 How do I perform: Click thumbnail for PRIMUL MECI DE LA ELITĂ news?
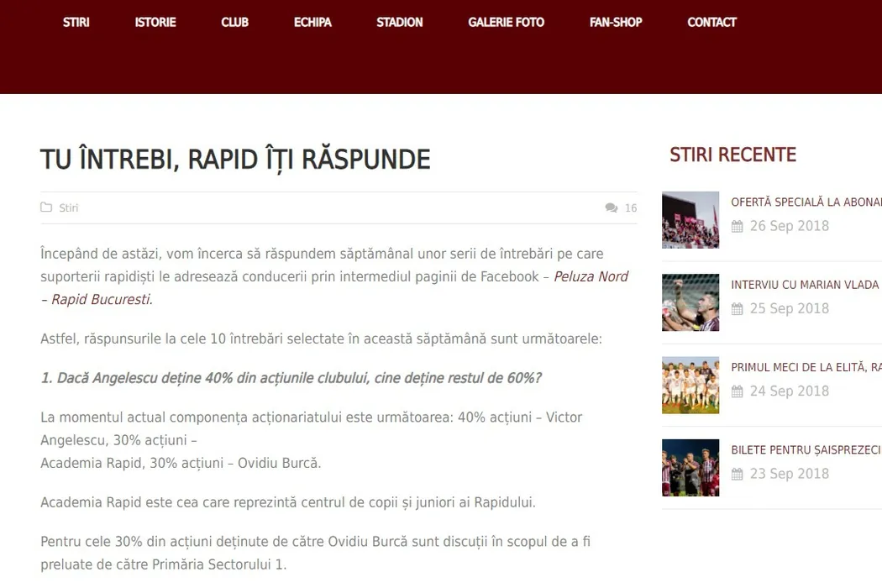click(x=690, y=385)
